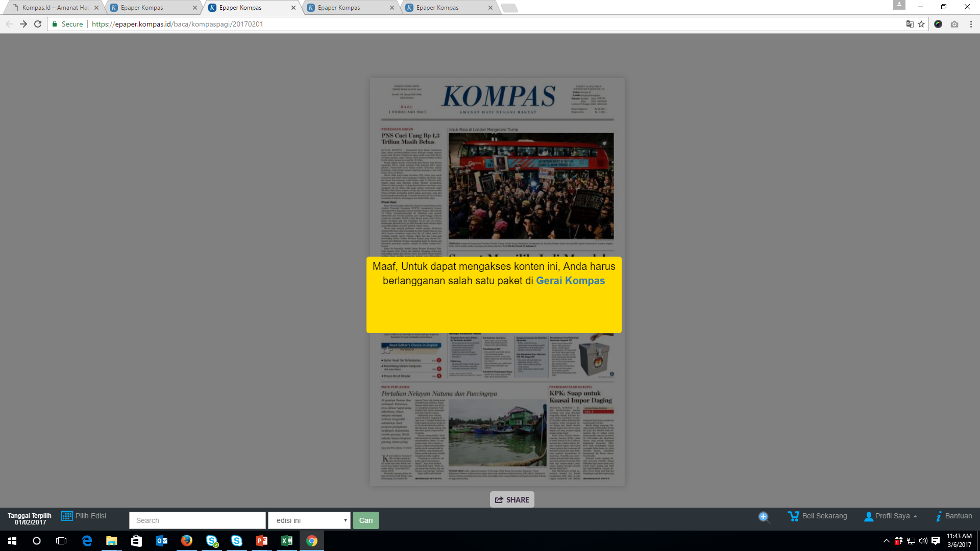Open Outlook from taskbar

[x=161, y=541]
